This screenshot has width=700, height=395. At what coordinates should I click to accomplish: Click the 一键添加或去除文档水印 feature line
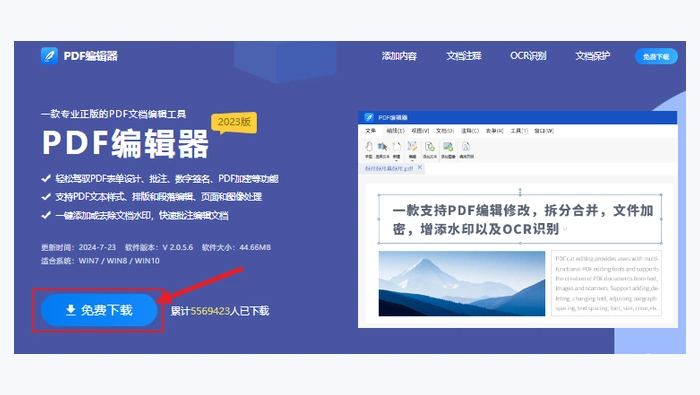142,216
